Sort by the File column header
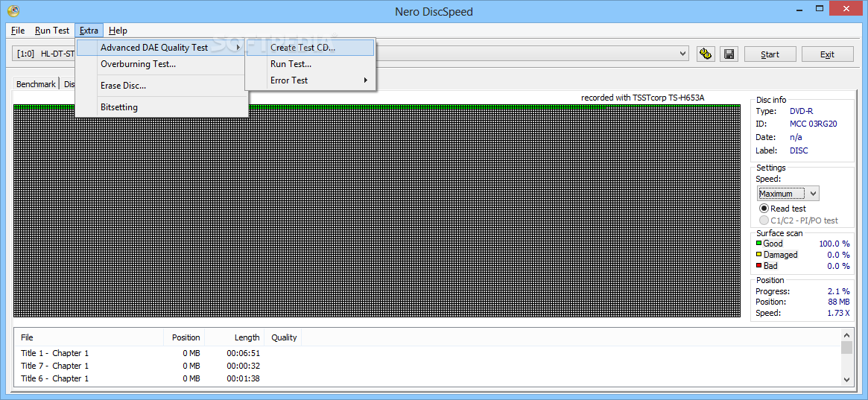 [89, 337]
